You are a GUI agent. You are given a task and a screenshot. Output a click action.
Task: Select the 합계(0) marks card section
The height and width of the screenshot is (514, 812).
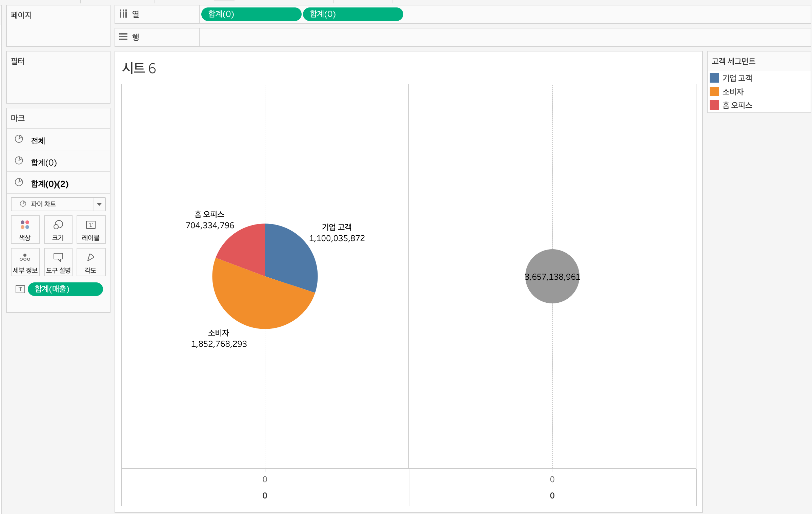(44, 162)
